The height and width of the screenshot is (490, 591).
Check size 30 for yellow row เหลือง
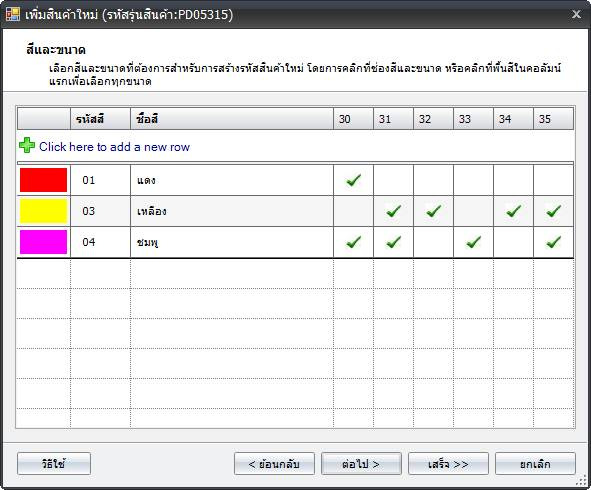353,211
